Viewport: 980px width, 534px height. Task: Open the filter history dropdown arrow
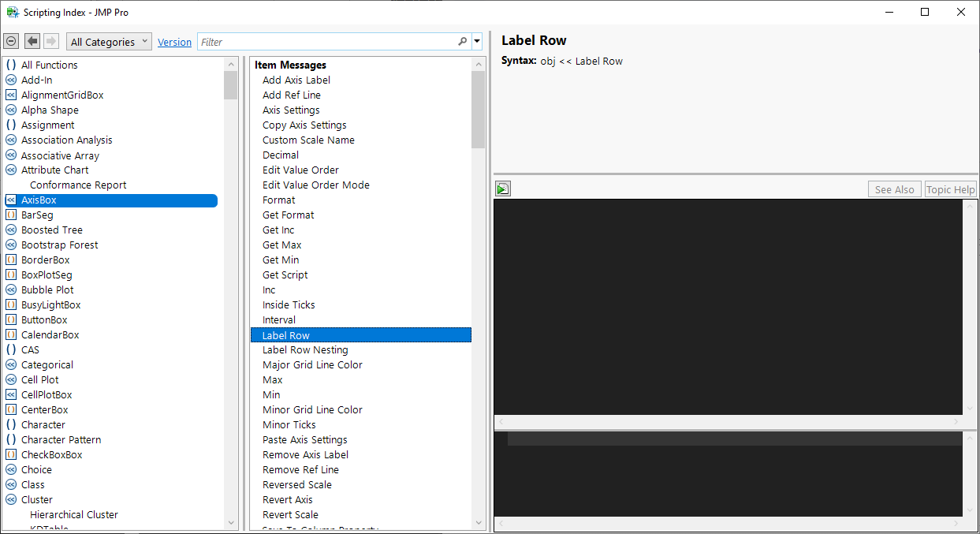point(476,40)
